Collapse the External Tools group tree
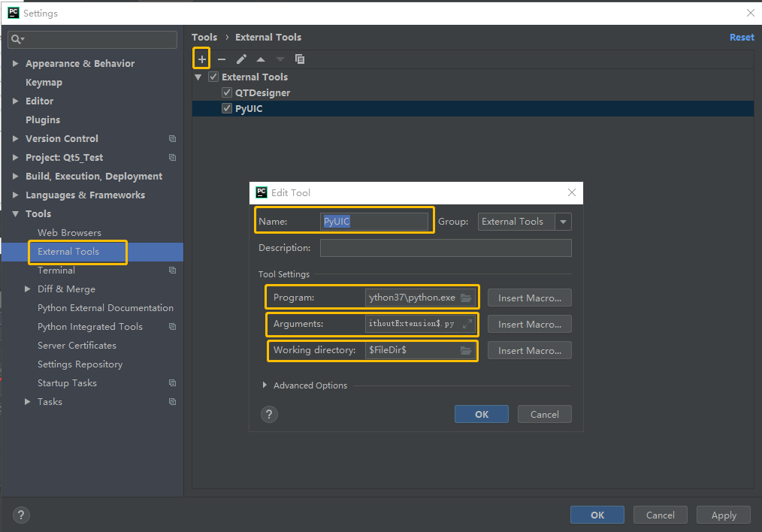Screen dimensions: 762x532 click(x=198, y=77)
